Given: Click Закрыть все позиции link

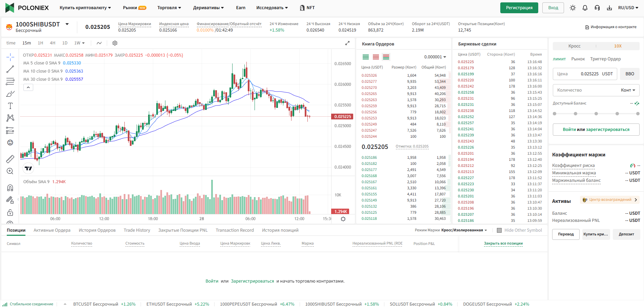Looking at the screenshot, I should pos(503,244).
